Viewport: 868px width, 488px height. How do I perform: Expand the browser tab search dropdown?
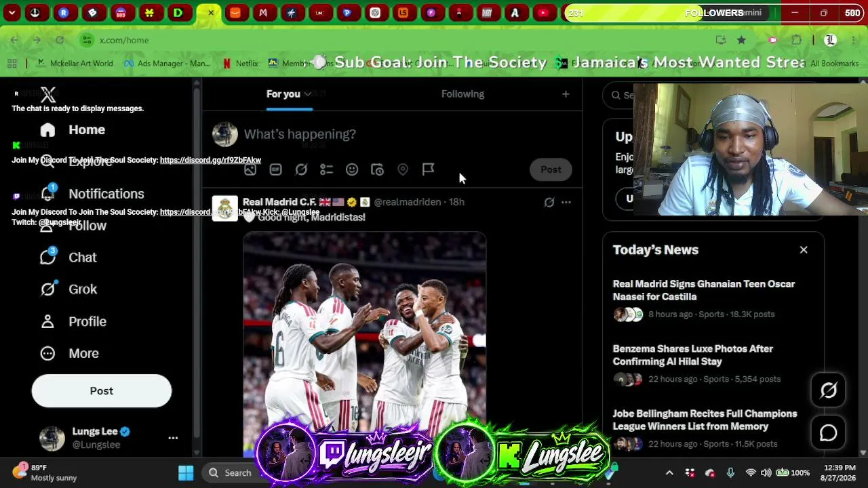point(12,13)
